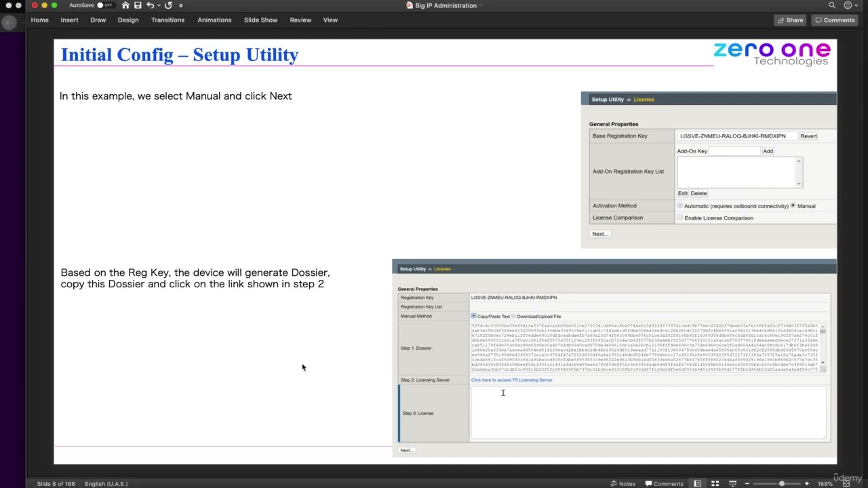Viewport: 868px width, 488px height.
Task: Toggle the AutoSave switch
Action: pyautogui.click(x=105, y=5)
